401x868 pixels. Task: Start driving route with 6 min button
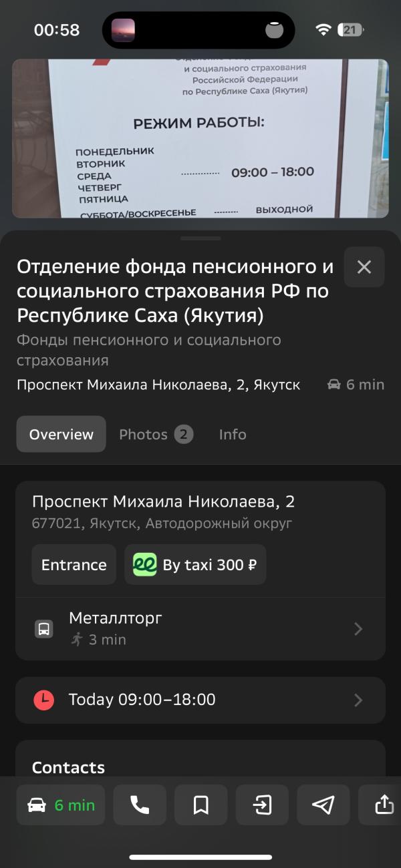click(x=61, y=805)
